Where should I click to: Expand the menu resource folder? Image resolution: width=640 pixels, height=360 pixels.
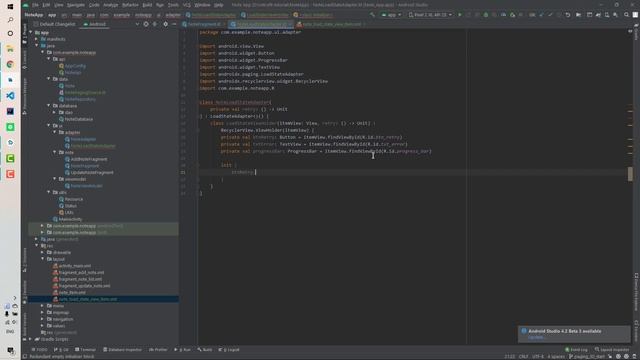pos(43,306)
